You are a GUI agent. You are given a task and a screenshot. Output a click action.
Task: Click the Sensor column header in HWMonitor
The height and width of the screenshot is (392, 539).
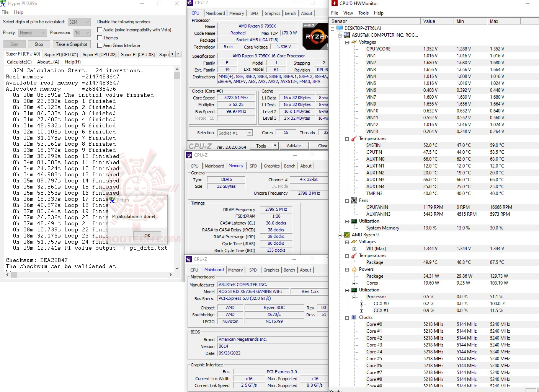pyautogui.click(x=375, y=21)
